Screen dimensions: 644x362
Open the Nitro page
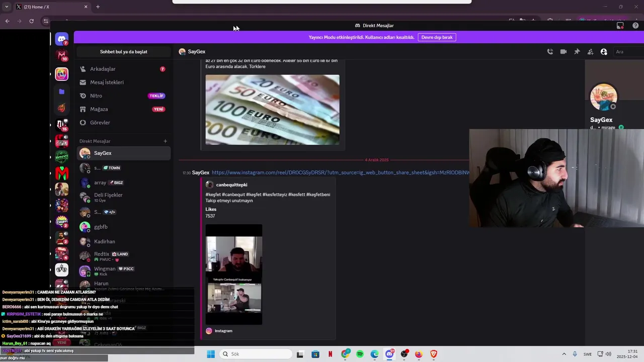[123, 96]
